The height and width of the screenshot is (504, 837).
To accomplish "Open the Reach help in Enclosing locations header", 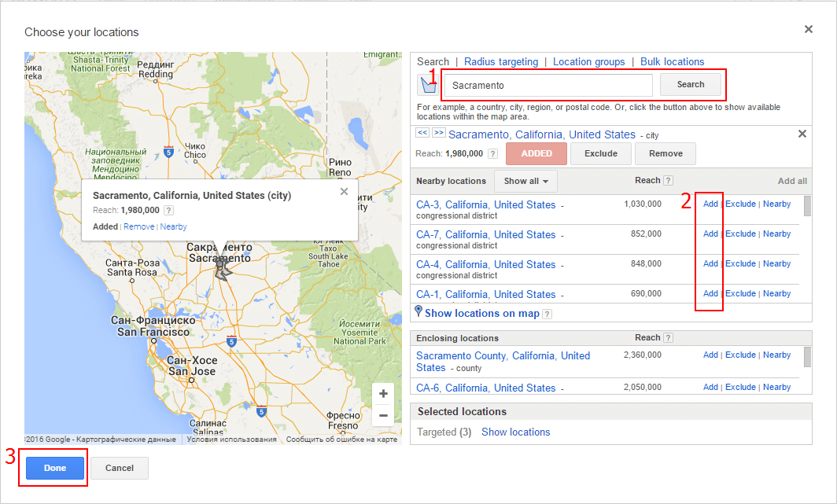I will (x=668, y=337).
